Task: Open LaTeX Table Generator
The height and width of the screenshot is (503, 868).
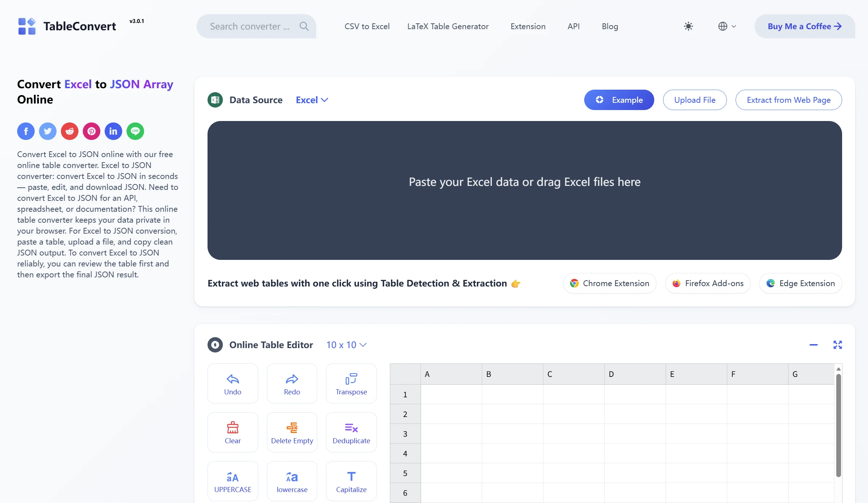Action: 448,26
